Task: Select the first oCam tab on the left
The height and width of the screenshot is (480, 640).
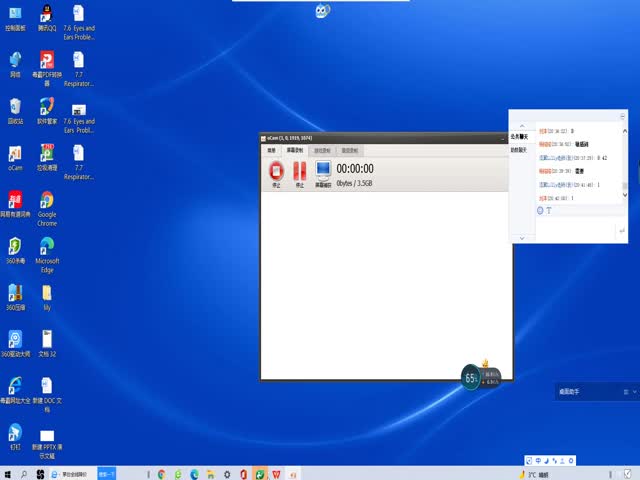Action: pos(271,150)
